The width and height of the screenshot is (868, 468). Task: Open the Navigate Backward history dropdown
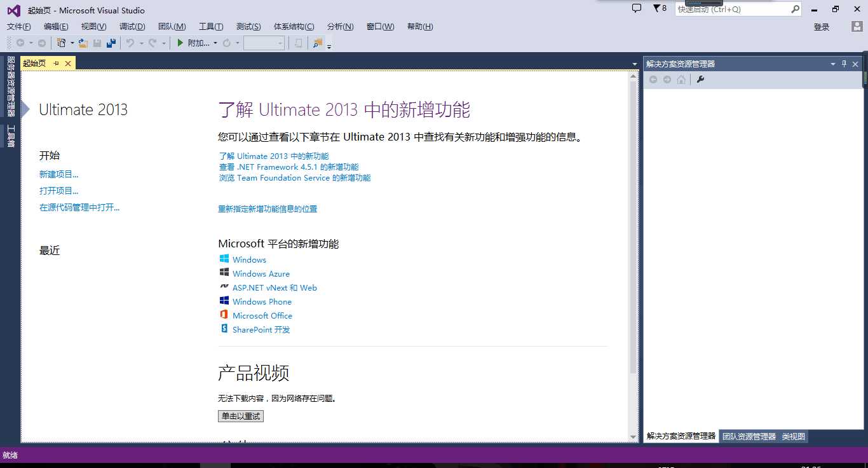pyautogui.click(x=31, y=43)
